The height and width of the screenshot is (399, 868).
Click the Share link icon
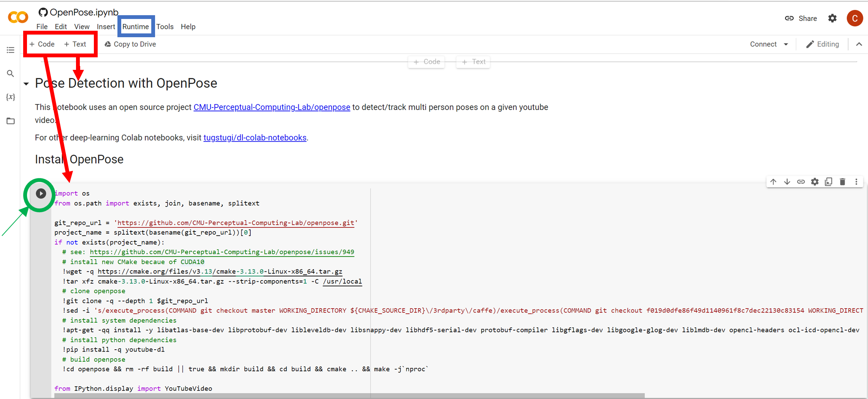(x=789, y=18)
